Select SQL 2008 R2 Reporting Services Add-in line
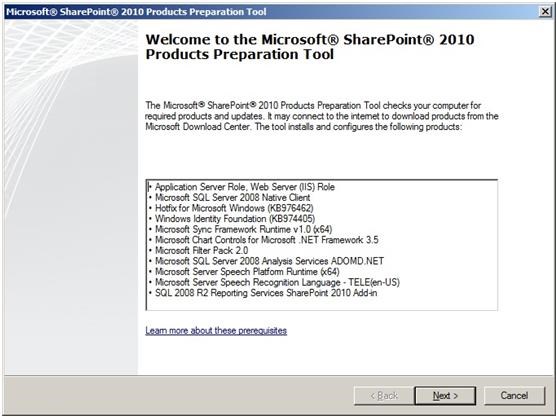Image resolution: width=556 pixels, height=417 pixels. click(266, 293)
